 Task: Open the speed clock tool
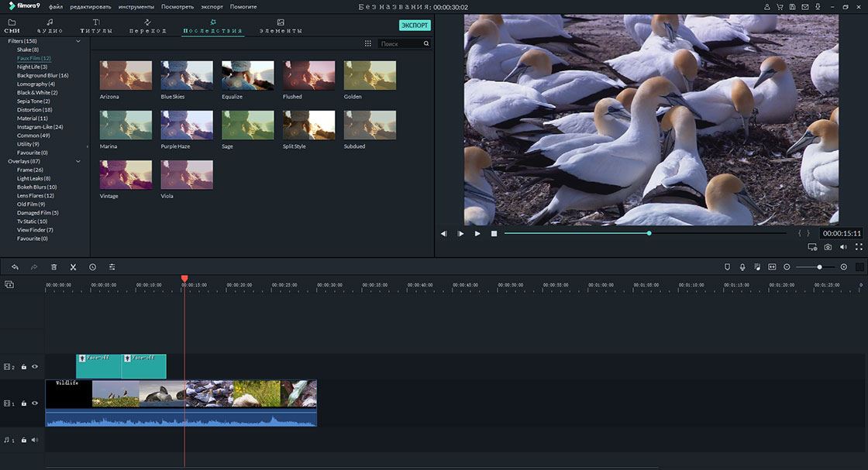point(92,266)
